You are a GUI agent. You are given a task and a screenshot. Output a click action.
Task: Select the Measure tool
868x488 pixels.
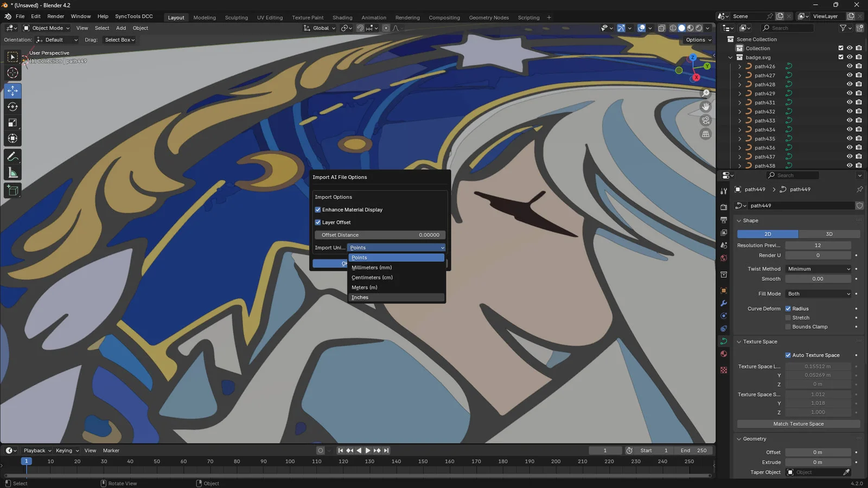12,172
